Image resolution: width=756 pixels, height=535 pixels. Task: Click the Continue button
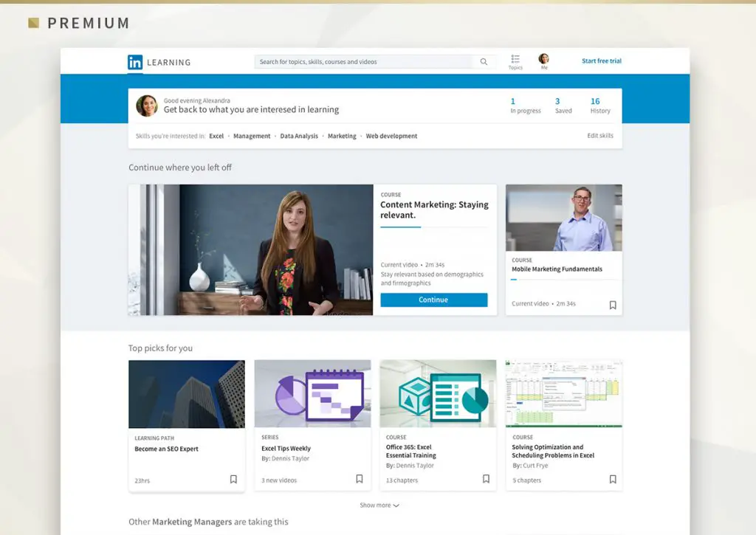(434, 300)
